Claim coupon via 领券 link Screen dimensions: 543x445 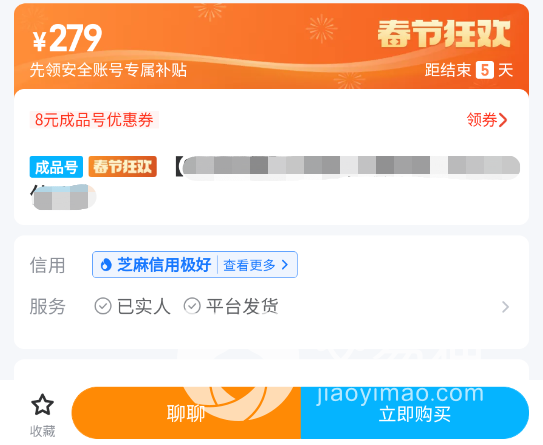pyautogui.click(x=482, y=120)
